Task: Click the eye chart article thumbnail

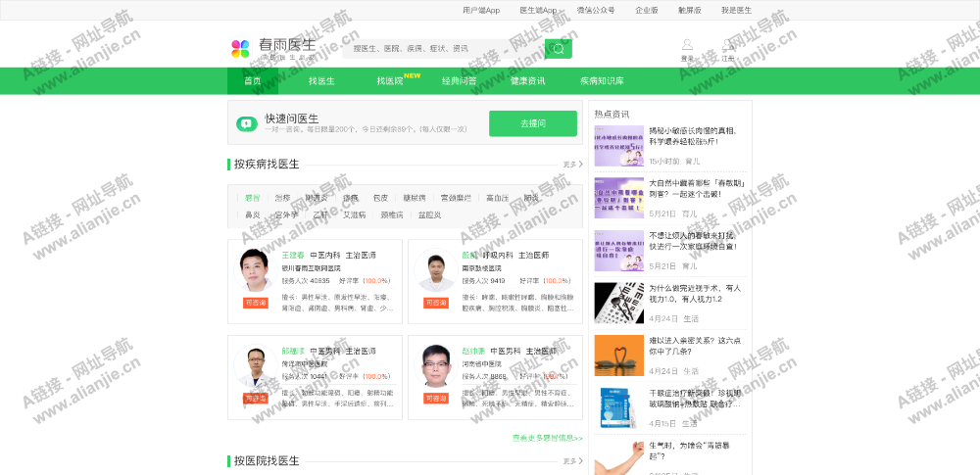Action: [x=618, y=304]
